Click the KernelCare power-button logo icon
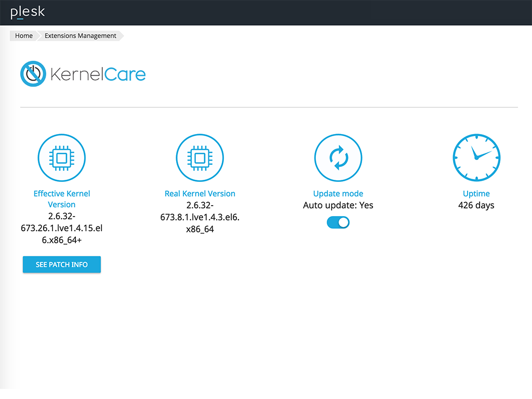Screen dimensions: 532x399 [x=33, y=73]
